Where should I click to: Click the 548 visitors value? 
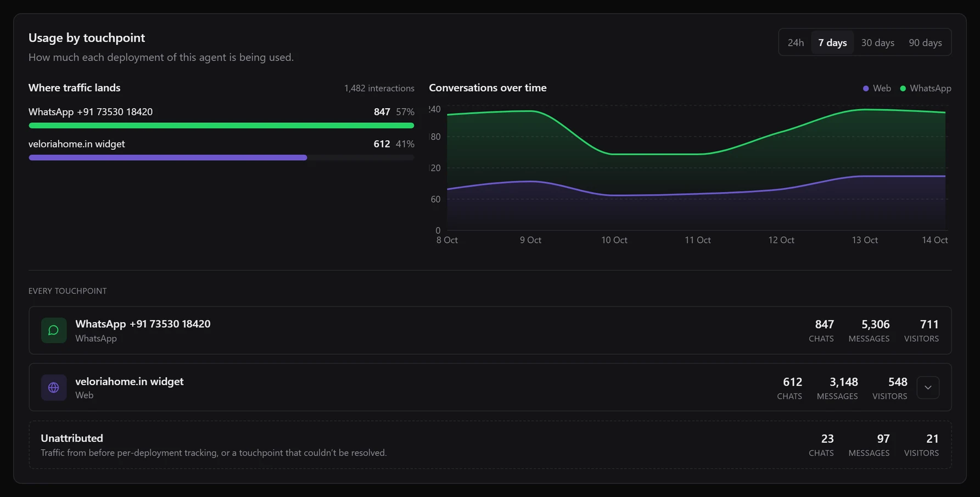point(898,382)
